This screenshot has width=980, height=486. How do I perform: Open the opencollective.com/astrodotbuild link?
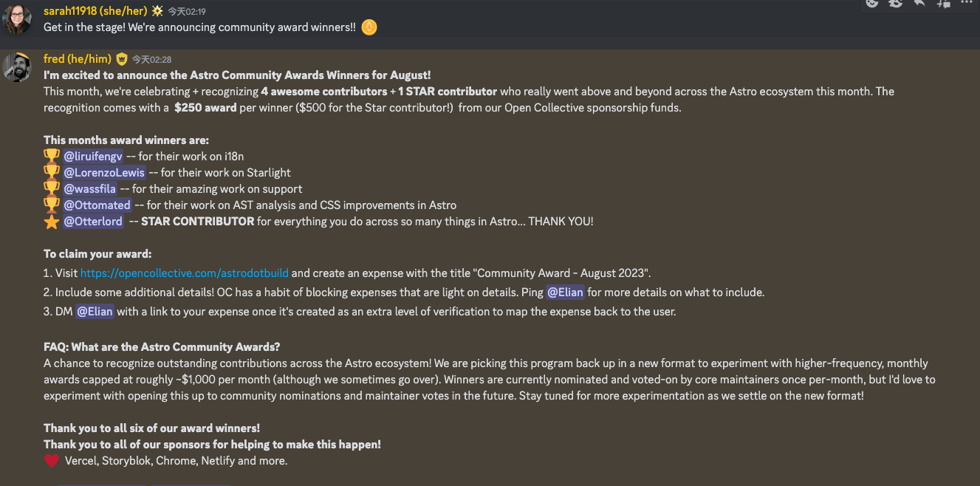tap(184, 273)
